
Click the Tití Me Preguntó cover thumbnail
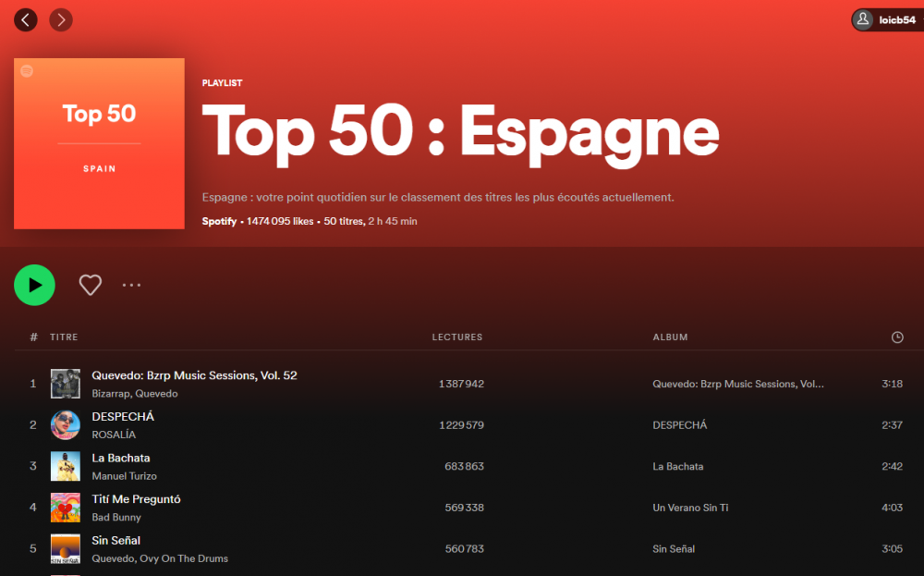(66, 508)
